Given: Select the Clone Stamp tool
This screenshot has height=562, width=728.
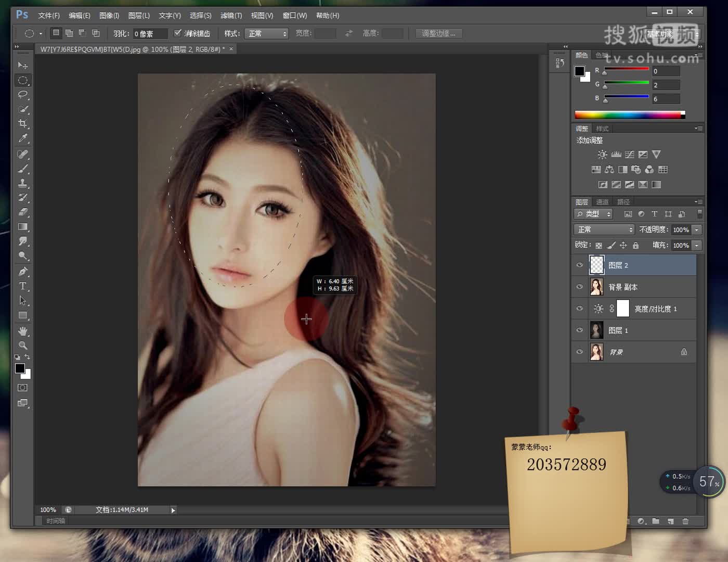Looking at the screenshot, I should tap(23, 183).
